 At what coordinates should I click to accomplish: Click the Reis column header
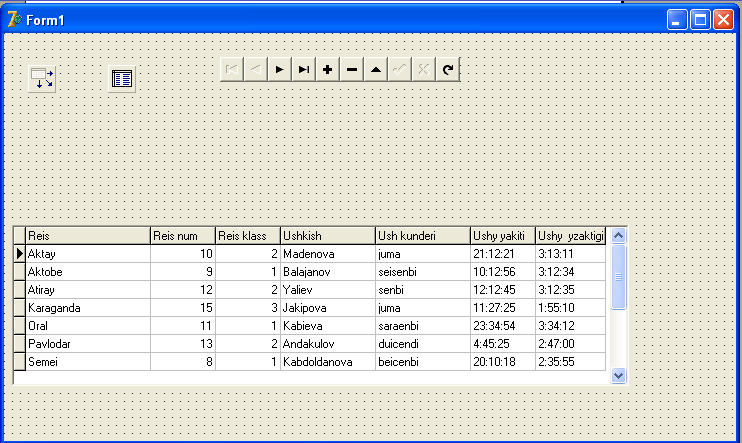point(88,236)
